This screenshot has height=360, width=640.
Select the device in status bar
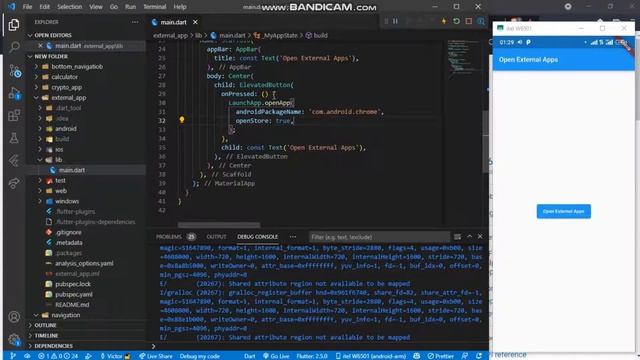pyautogui.click(x=371, y=356)
